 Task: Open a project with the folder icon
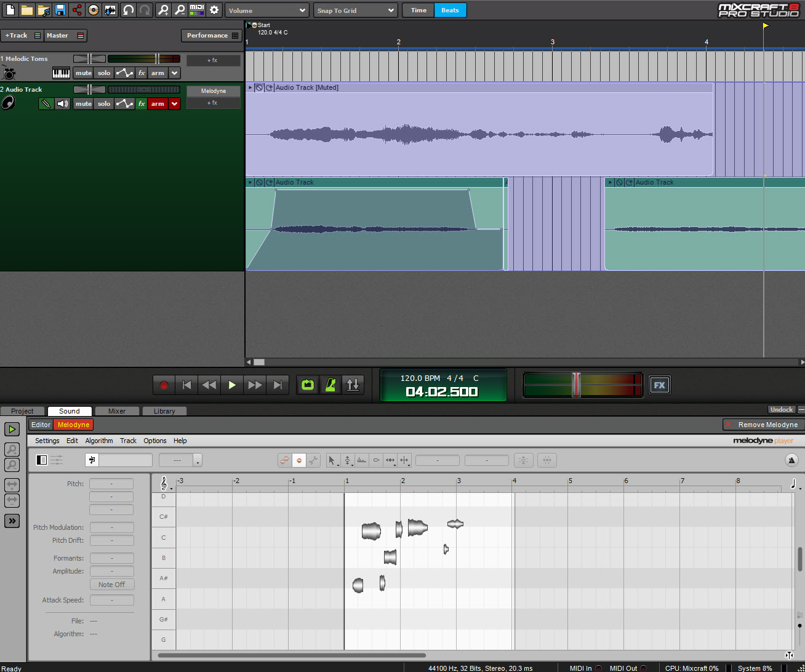pos(27,10)
